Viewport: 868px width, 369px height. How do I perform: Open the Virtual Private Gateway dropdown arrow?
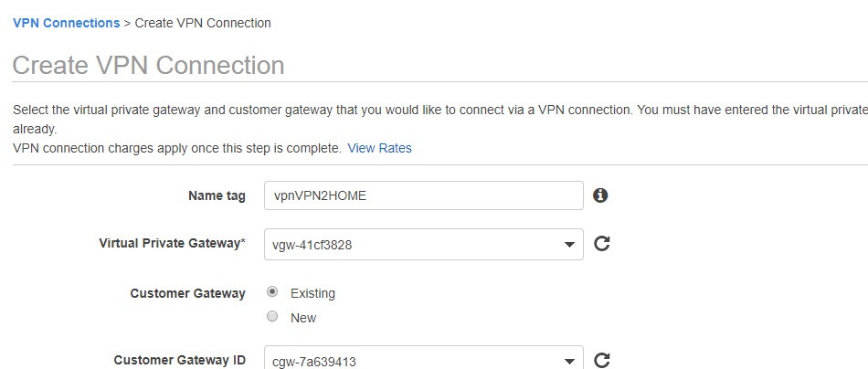pos(569,245)
